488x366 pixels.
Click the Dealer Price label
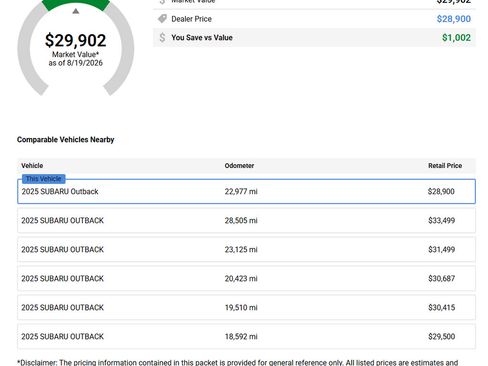coord(191,19)
